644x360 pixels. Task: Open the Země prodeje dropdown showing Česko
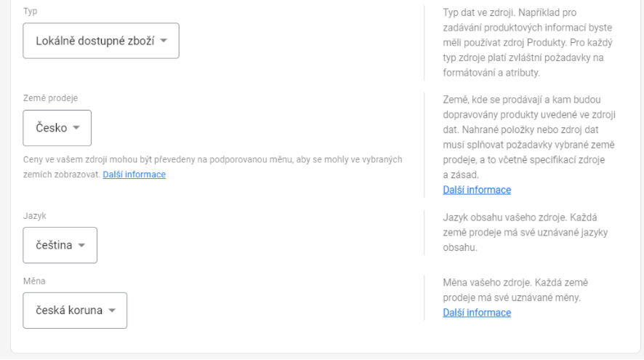tap(57, 128)
